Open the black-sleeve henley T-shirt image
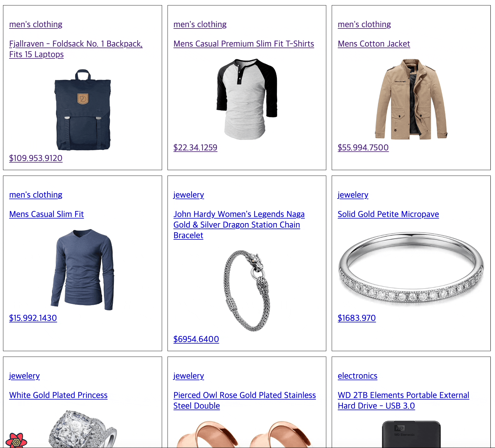The image size is (495, 448). coord(247,99)
